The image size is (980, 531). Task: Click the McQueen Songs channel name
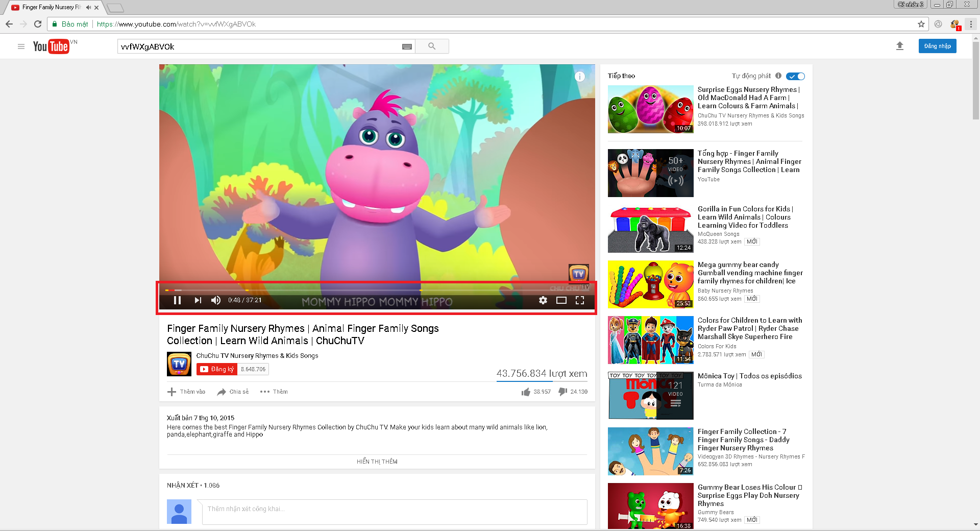(x=719, y=234)
